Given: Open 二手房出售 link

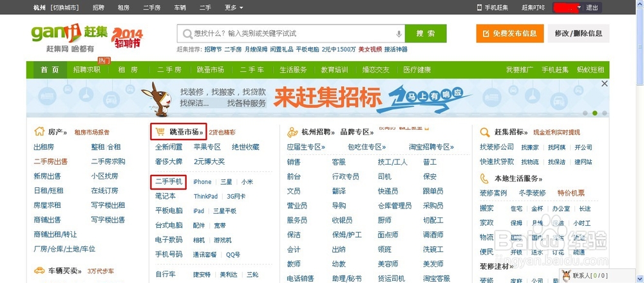Looking at the screenshot, I should 50,161.
